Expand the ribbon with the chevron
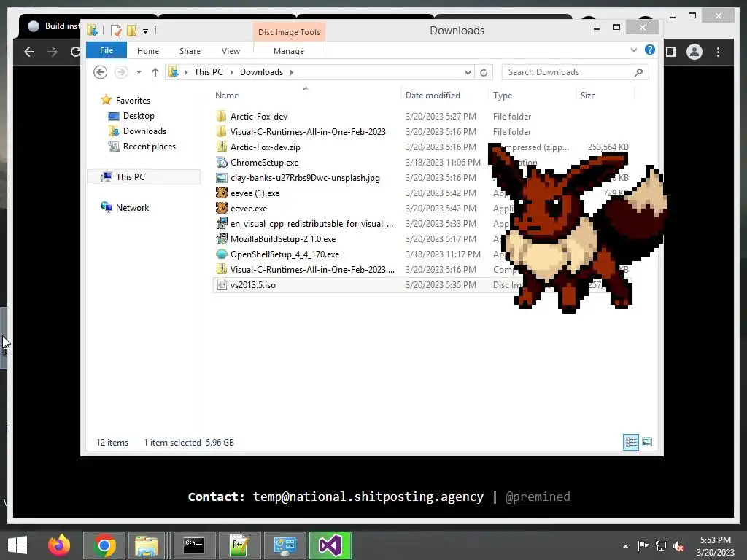The width and height of the screenshot is (747, 560). pyautogui.click(x=634, y=50)
